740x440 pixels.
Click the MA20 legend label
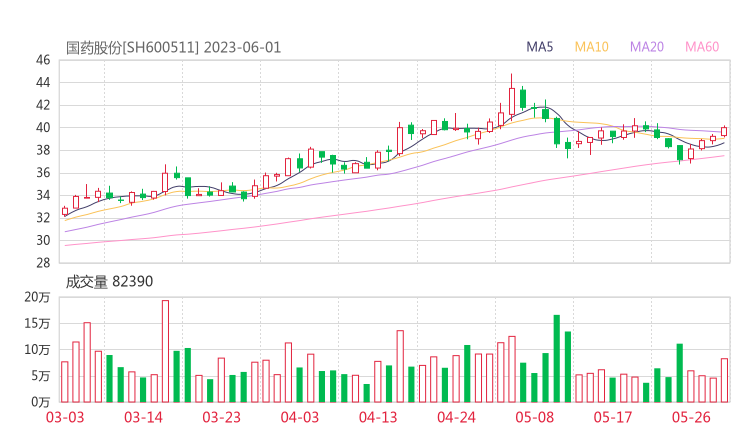coord(647,47)
